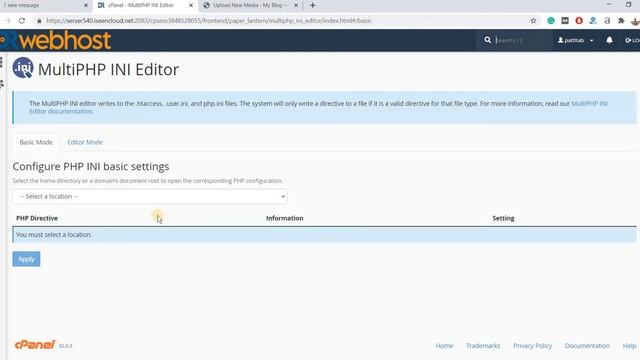
Task: Open the pattitab user dropdown
Action: [x=576, y=40]
